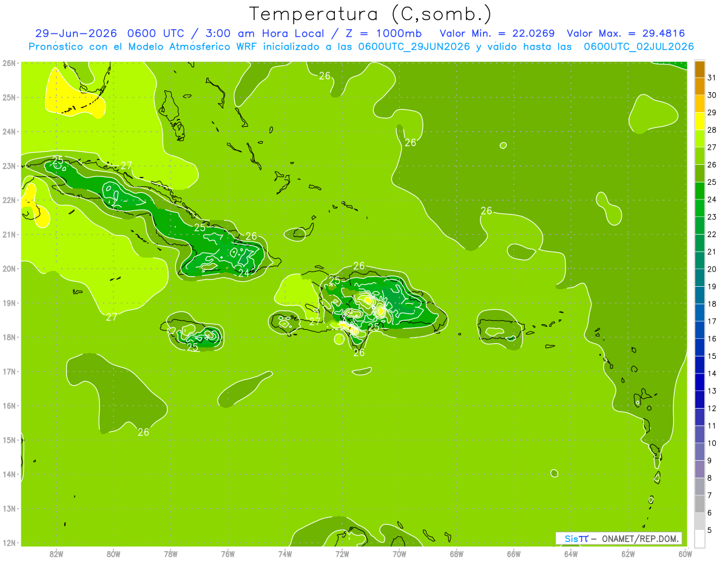Click the 21N latitude axis label

8,235
